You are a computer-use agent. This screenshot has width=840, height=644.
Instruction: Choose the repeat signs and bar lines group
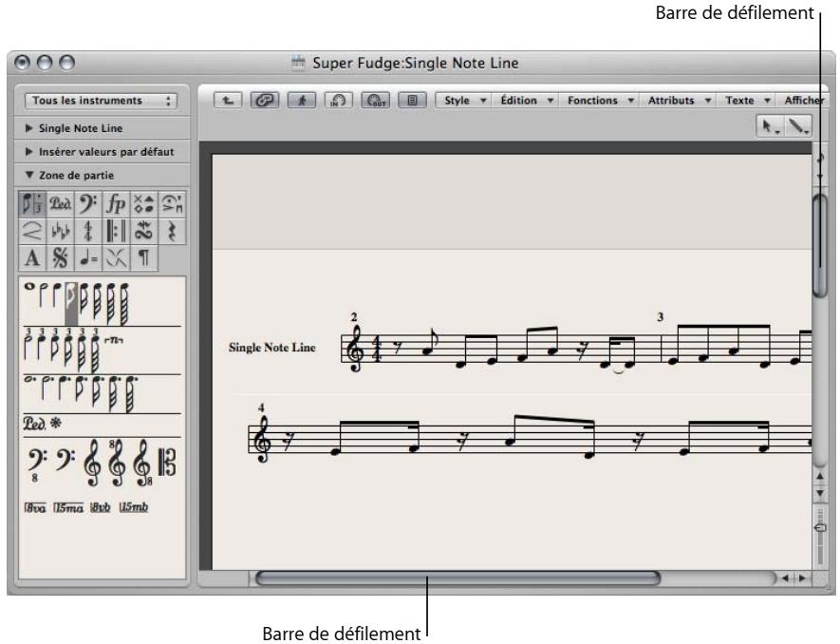(116, 231)
